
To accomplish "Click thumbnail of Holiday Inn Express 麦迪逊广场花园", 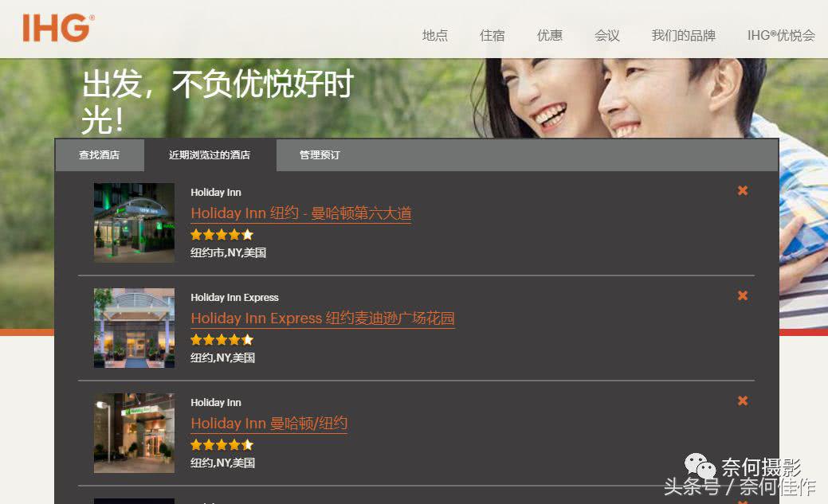I will click(134, 328).
